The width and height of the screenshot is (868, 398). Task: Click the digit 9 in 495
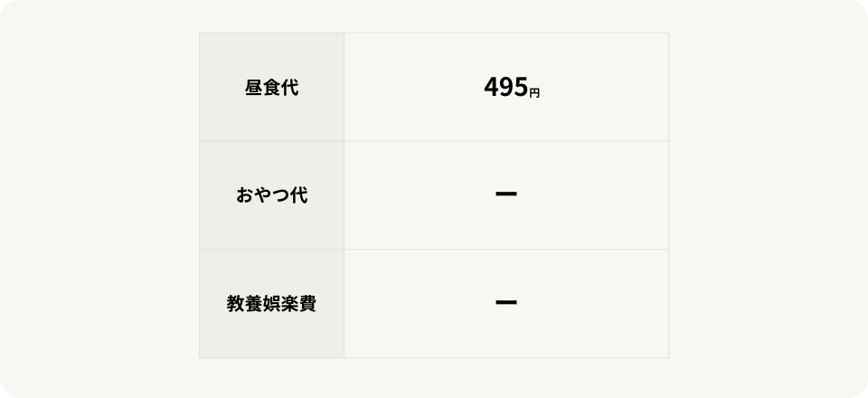(505, 87)
